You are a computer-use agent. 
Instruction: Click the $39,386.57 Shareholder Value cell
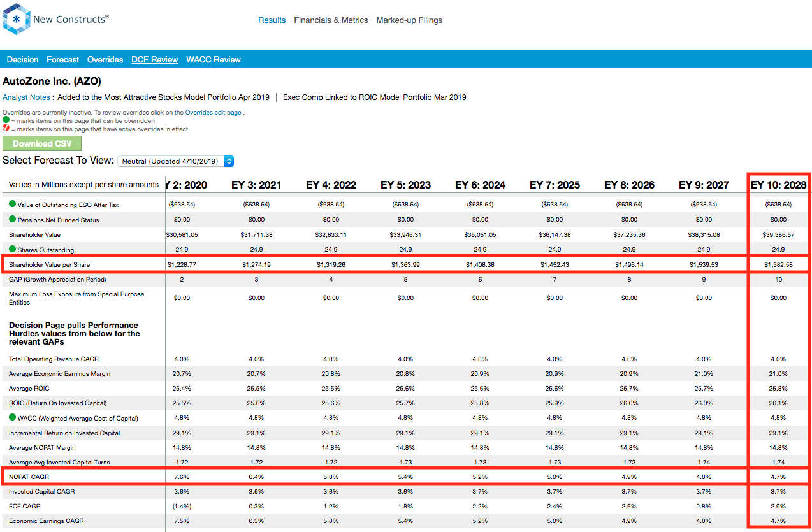[778, 235]
